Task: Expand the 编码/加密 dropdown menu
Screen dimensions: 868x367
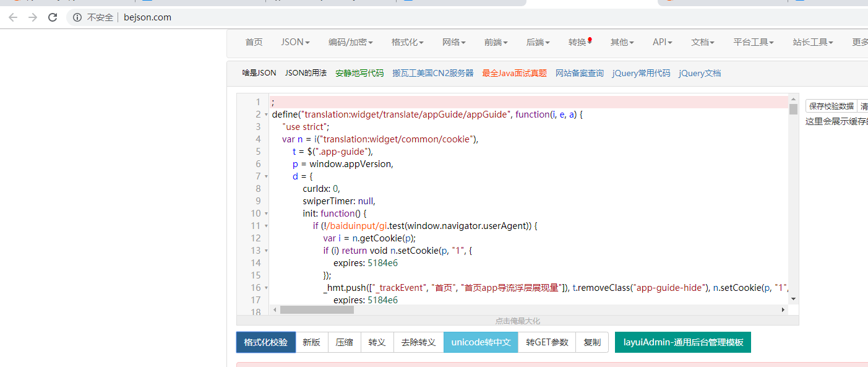Action: pos(350,42)
